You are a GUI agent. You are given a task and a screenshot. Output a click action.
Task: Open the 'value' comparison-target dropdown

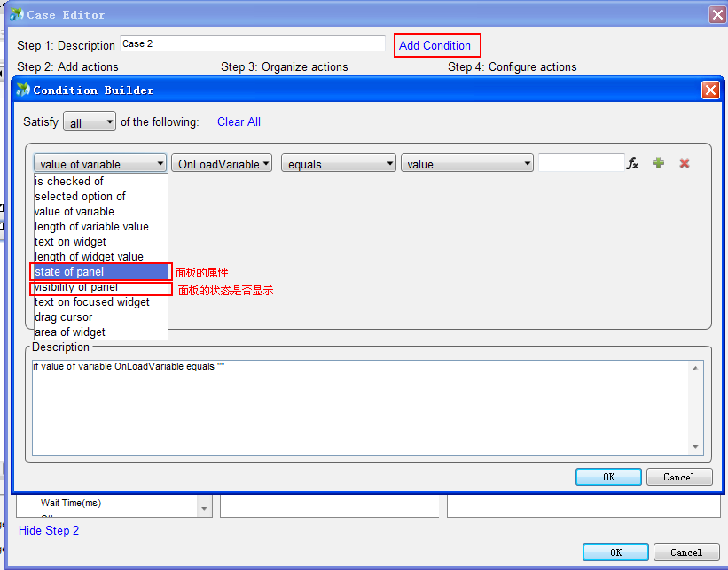(467, 163)
